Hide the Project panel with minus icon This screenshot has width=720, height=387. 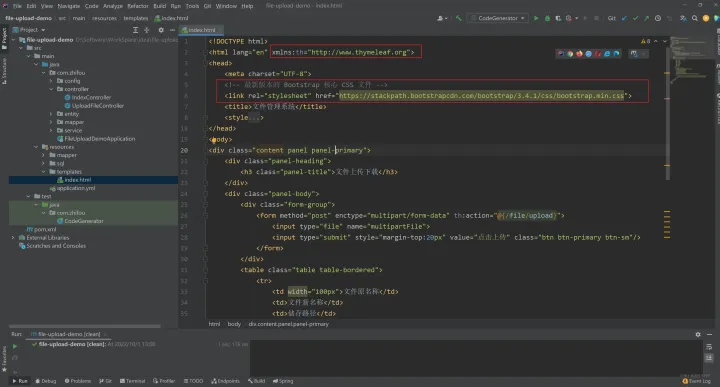coord(172,30)
